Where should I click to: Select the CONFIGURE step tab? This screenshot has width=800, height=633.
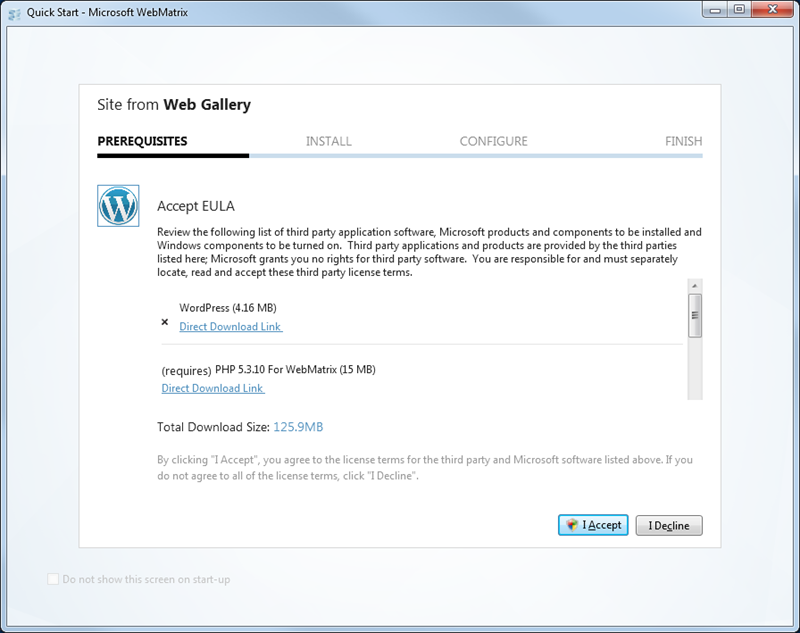click(493, 141)
